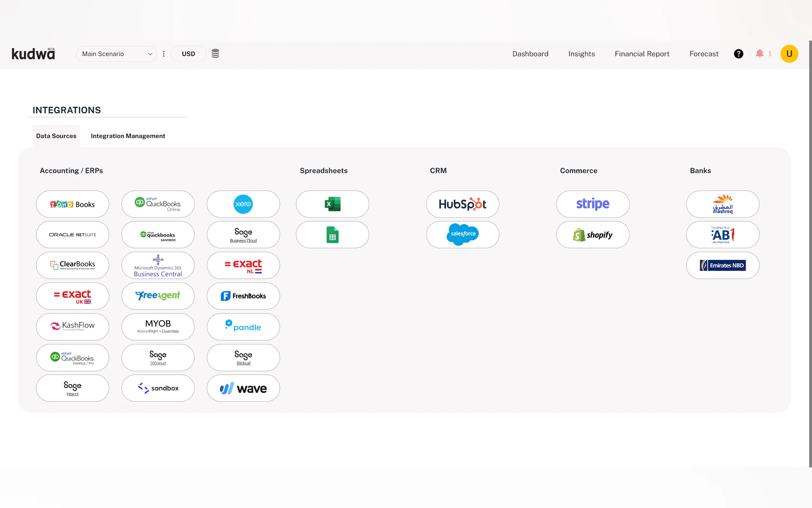Connect the Salesforce CRM integration
Screen dimensions: 812x508
click(x=462, y=234)
